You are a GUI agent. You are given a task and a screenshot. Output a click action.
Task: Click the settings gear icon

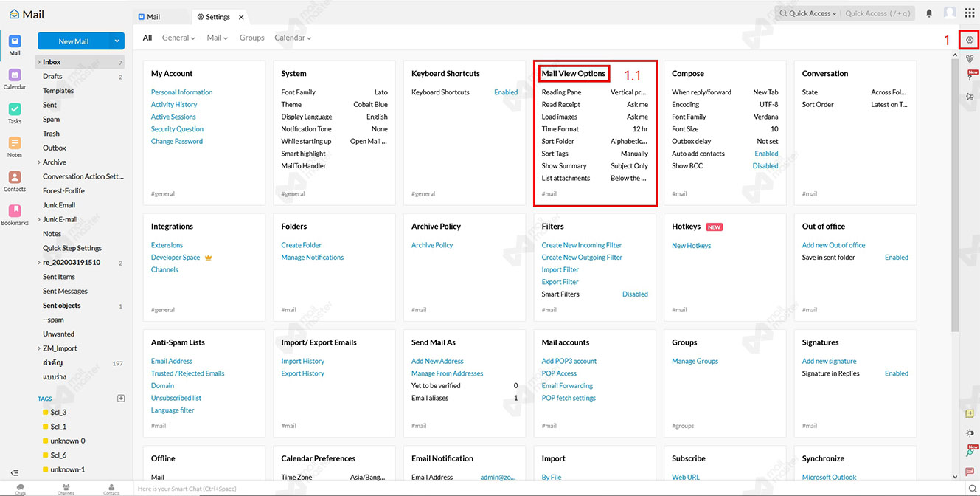970,40
